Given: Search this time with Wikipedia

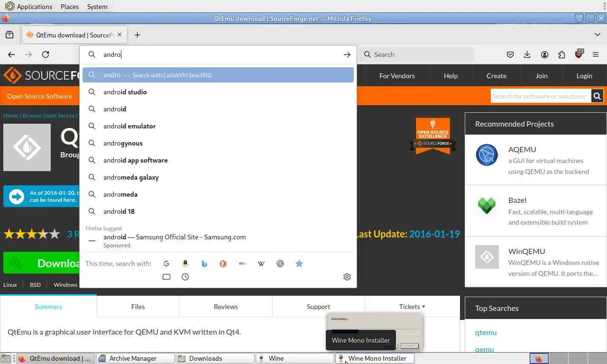Looking at the screenshot, I should click(261, 264).
